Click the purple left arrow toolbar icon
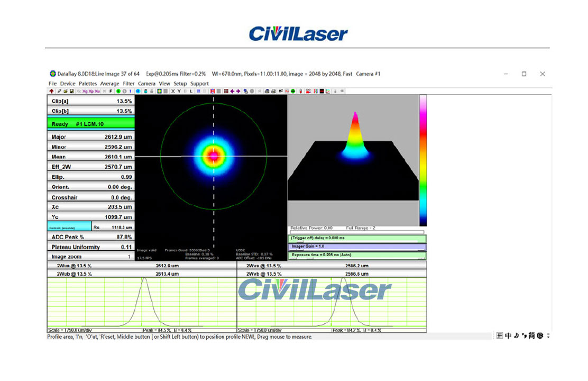This screenshot has height=381, width=588. tap(232, 91)
